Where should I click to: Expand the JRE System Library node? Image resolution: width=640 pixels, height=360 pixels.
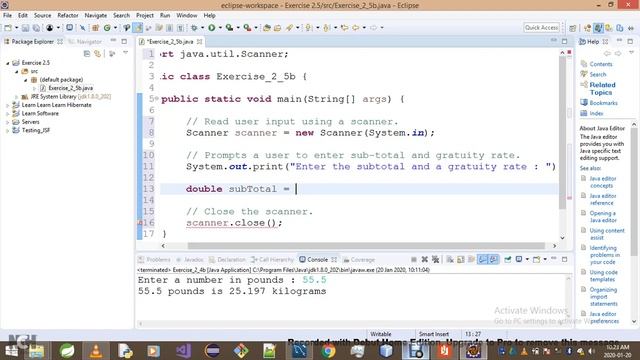click(x=17, y=97)
